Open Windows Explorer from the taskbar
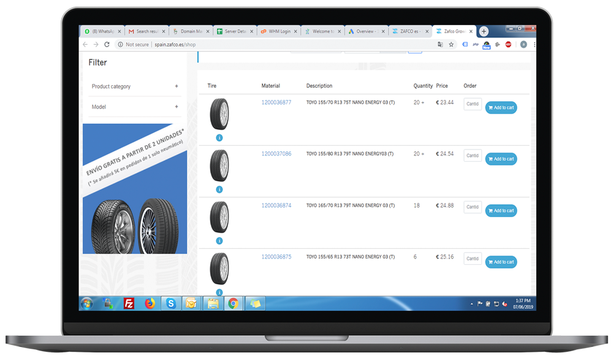This screenshot has height=364, width=613. coord(213,303)
